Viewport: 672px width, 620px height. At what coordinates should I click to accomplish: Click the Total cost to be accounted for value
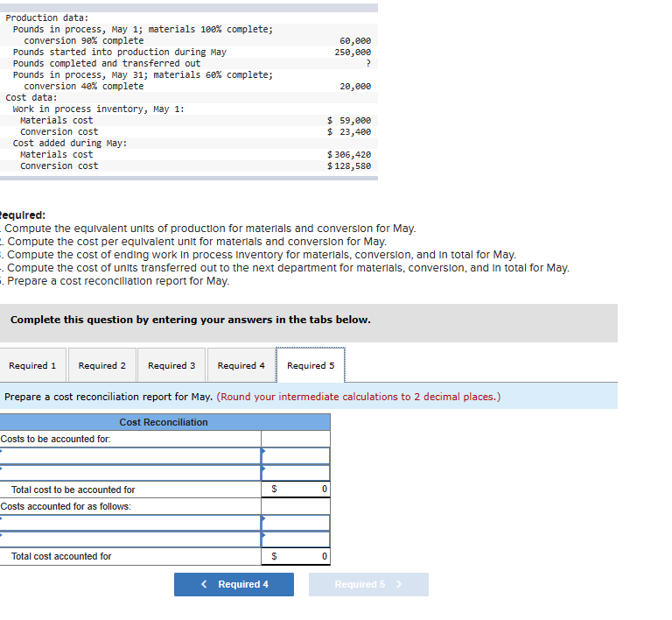click(x=296, y=490)
